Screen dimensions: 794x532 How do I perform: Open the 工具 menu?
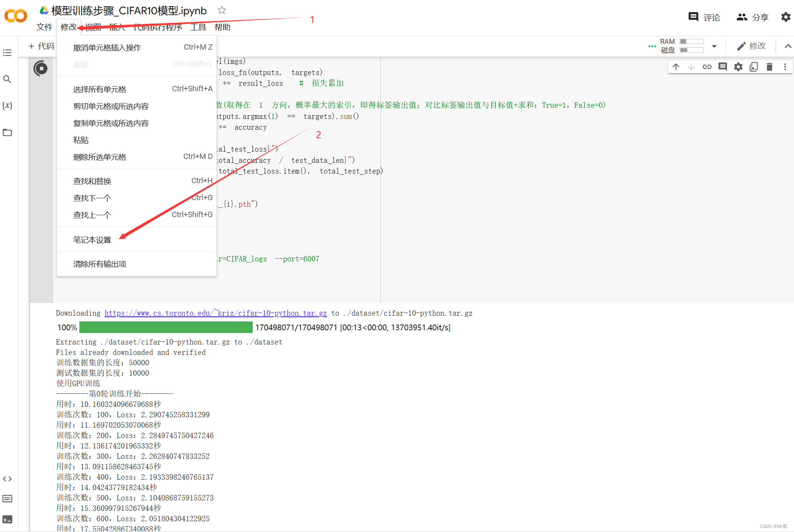tap(198, 27)
